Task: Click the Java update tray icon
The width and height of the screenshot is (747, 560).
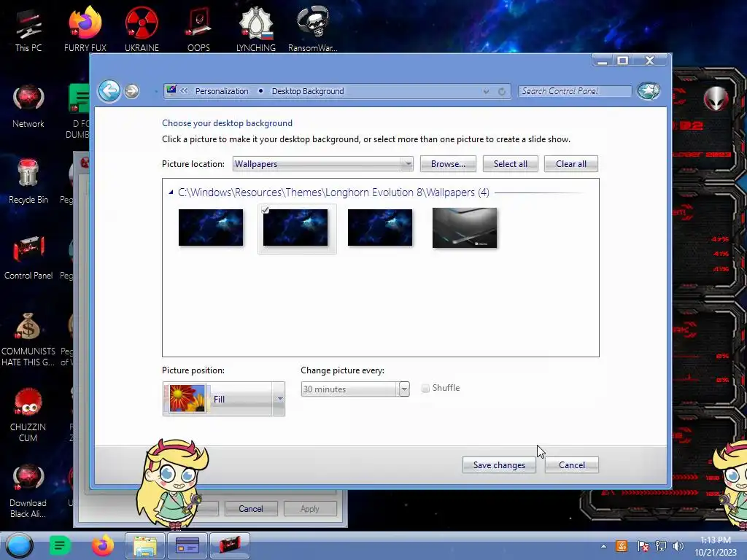Action: [x=622, y=546]
